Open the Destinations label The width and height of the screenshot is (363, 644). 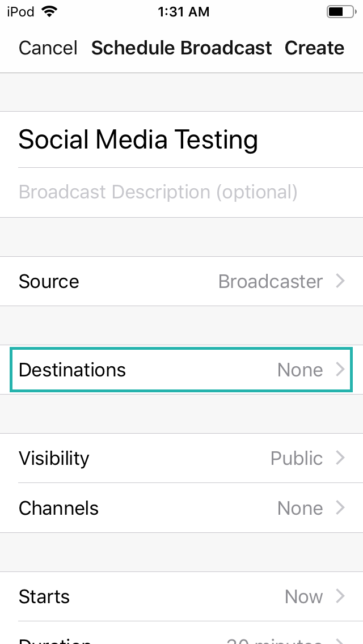tap(72, 370)
